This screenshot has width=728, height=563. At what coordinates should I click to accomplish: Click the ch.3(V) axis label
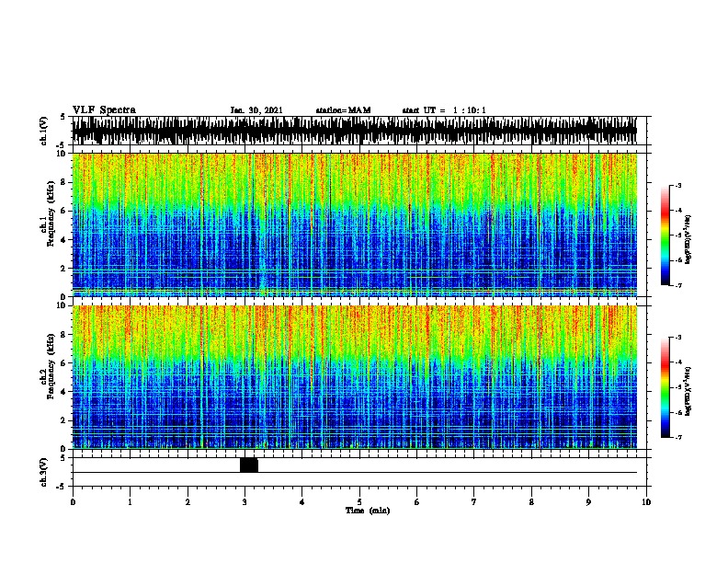click(43, 472)
